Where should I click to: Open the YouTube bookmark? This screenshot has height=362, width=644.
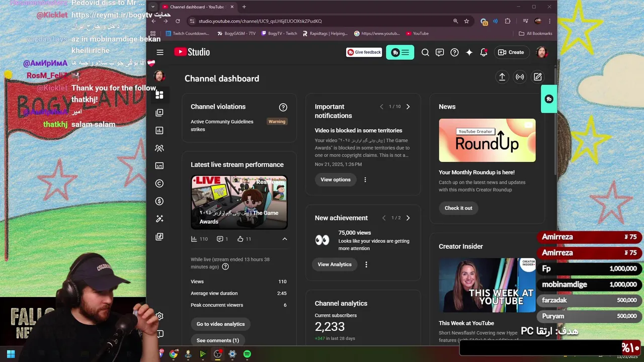(x=417, y=34)
